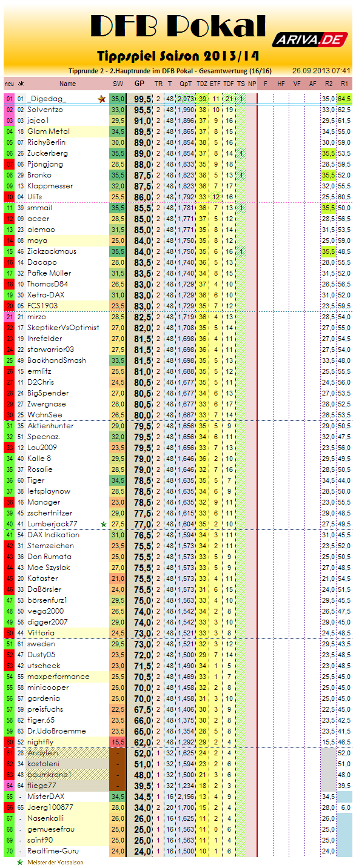Click the ARIVA.DE logo
The height and width of the screenshot is (868, 356).
[309, 39]
